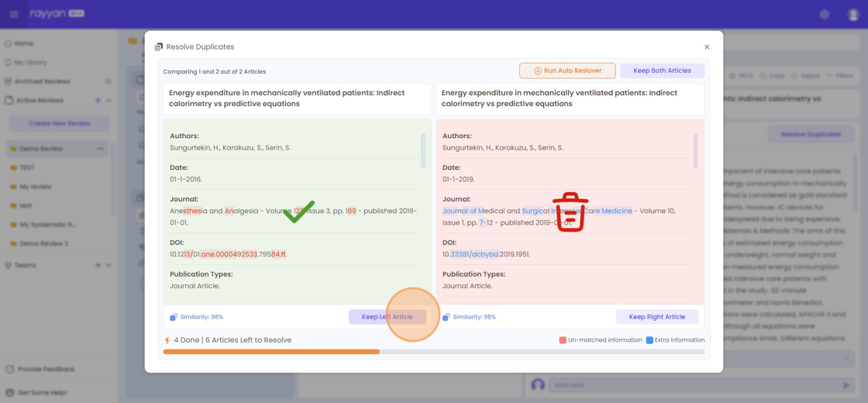Click Get Some Help! link

click(42, 392)
